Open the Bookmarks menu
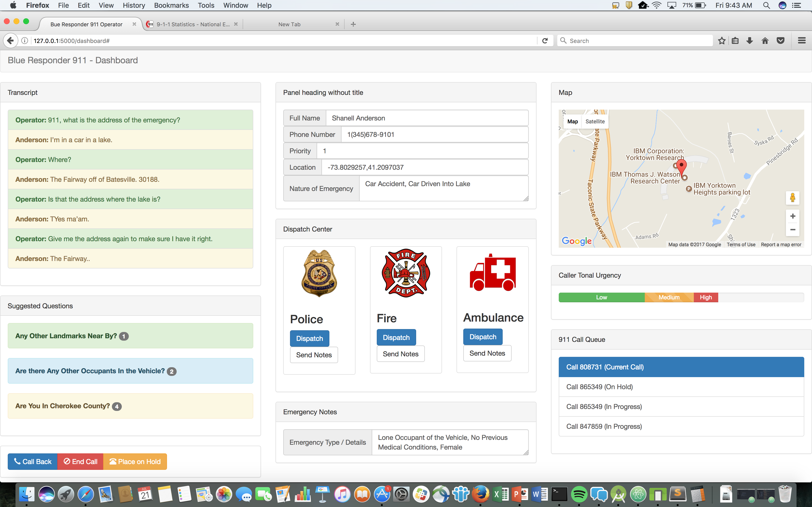812x507 pixels. pos(171,5)
